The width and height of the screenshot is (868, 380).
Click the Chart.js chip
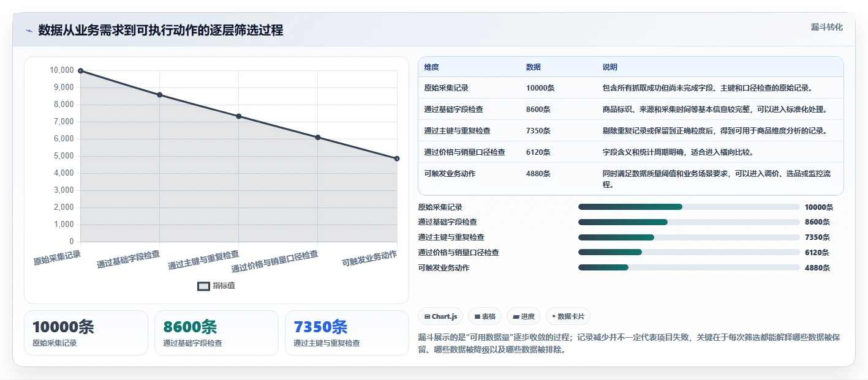pyautogui.click(x=440, y=316)
